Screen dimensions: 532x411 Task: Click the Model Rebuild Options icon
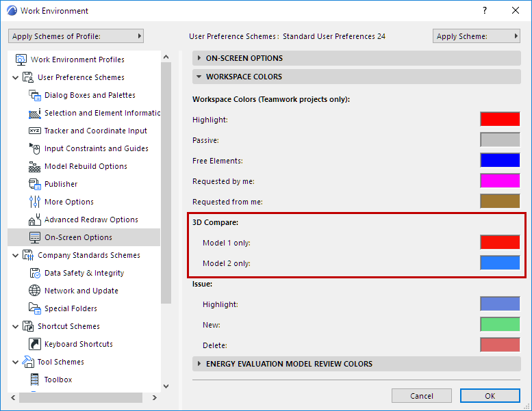[35, 166]
